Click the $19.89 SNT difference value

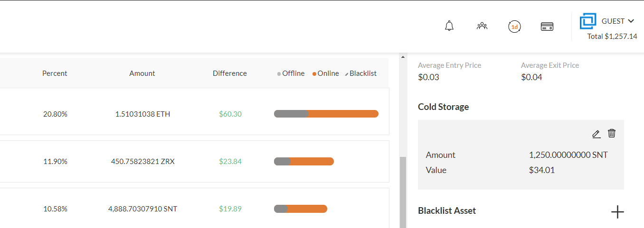pyautogui.click(x=230, y=209)
